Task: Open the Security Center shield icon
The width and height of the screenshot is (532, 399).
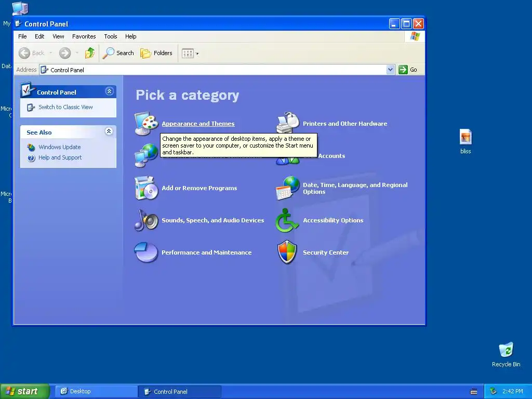Action: pyautogui.click(x=287, y=252)
